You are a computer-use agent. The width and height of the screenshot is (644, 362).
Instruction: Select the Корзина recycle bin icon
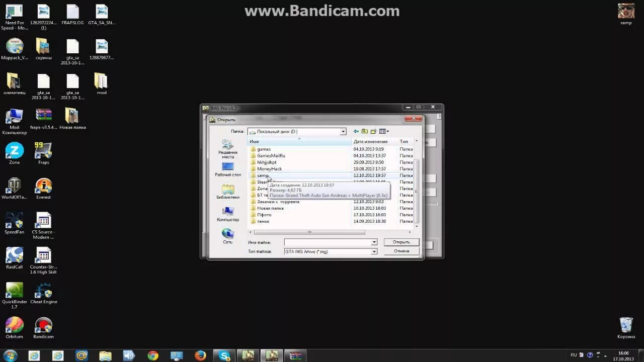[x=626, y=328]
